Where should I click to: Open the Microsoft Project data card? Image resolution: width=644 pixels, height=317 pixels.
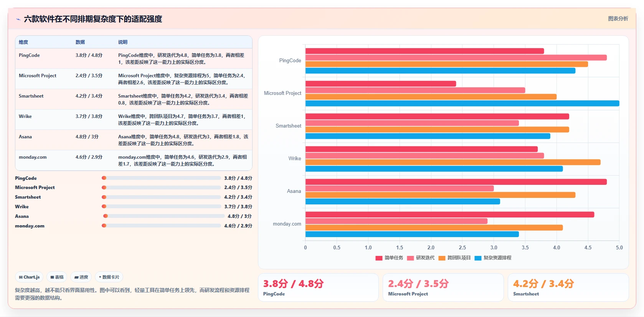click(x=443, y=287)
